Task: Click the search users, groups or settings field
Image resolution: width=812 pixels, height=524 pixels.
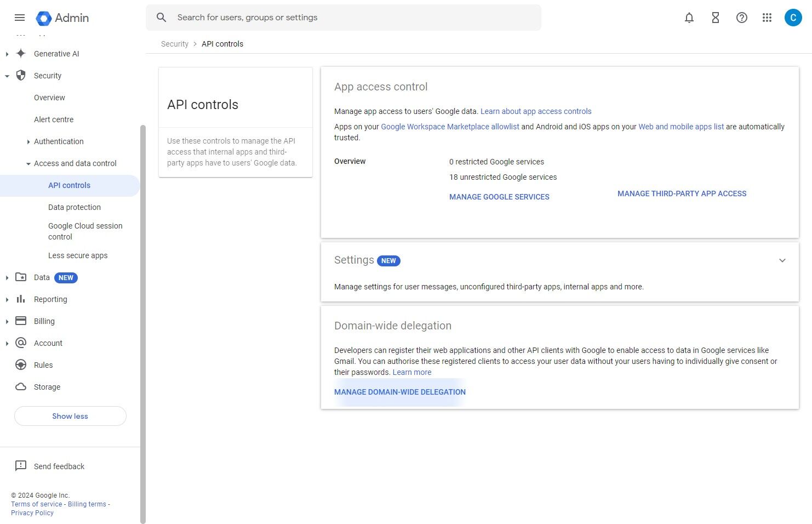Action: click(351, 18)
